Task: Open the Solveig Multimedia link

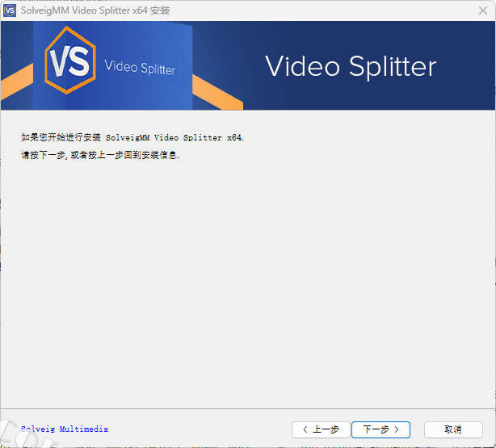Action: (65, 429)
